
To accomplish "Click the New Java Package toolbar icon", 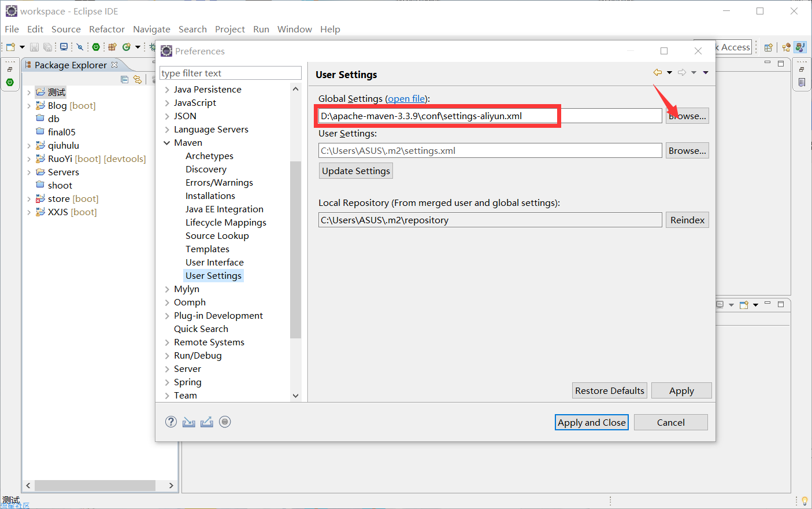I will (112, 47).
